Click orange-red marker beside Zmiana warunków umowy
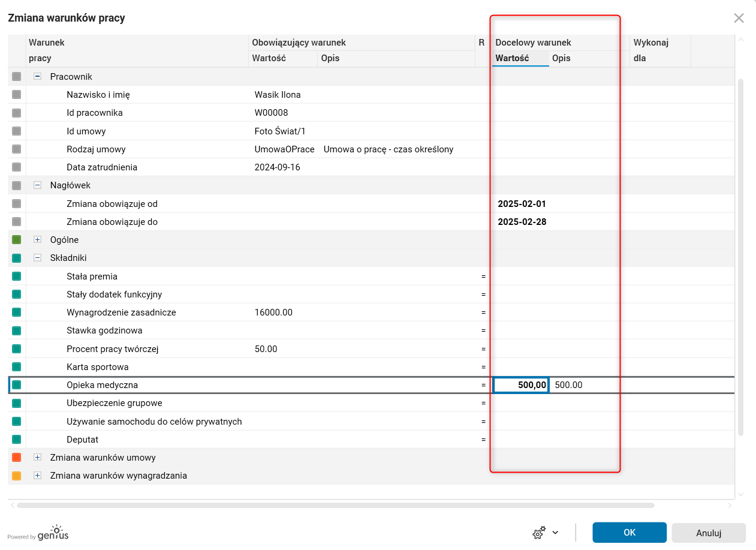The image size is (756, 550). tap(16, 458)
